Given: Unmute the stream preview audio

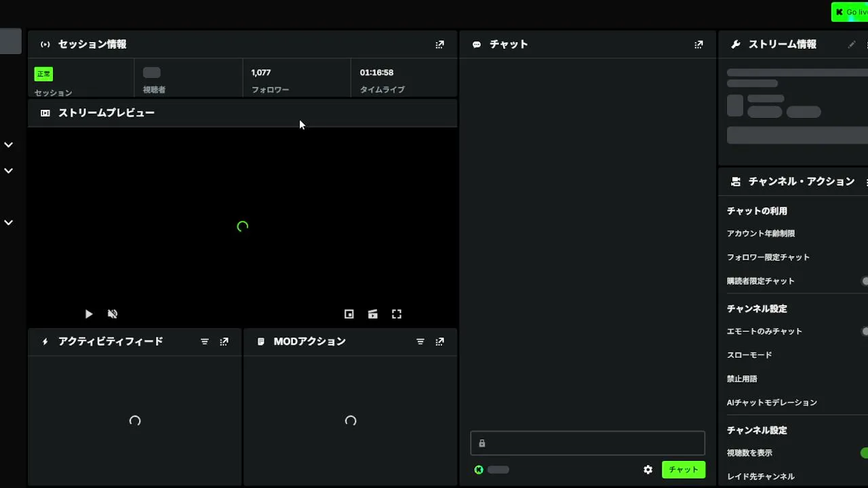Looking at the screenshot, I should tap(113, 314).
